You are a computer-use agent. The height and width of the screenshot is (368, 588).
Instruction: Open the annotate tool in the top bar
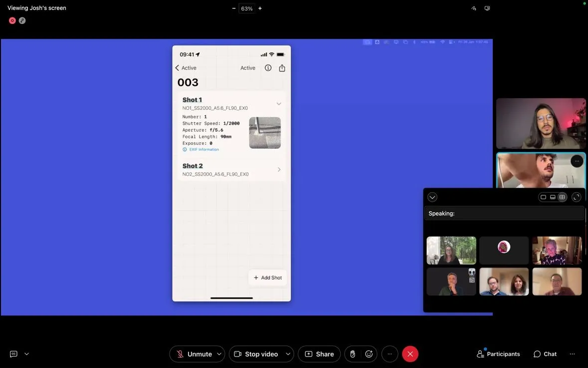click(x=473, y=8)
